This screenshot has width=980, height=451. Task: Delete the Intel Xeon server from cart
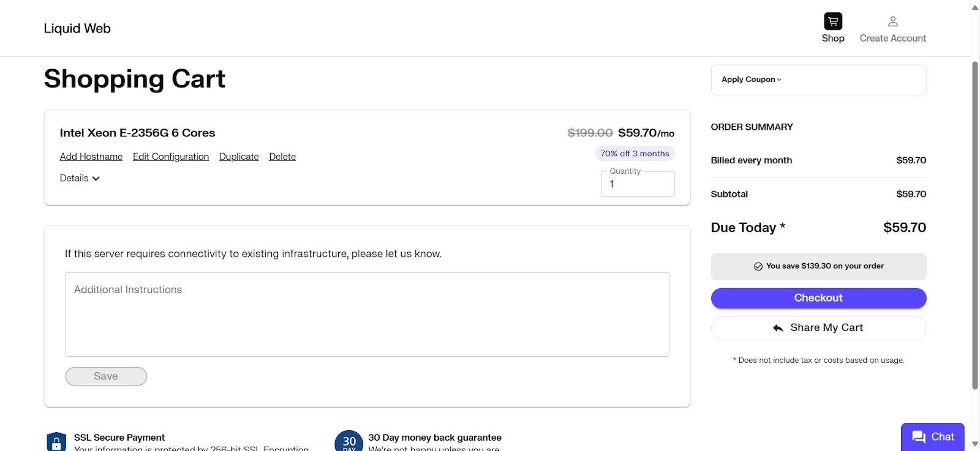pos(282,157)
